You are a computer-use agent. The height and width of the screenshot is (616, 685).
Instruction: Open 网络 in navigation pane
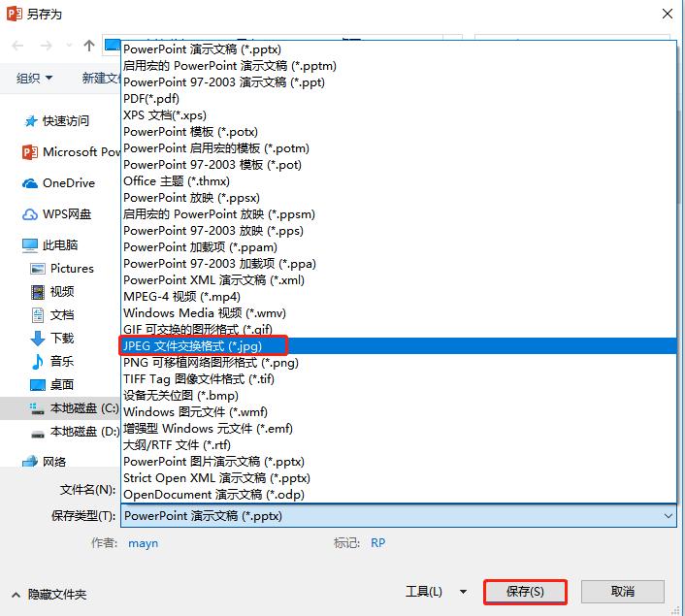tap(44, 462)
